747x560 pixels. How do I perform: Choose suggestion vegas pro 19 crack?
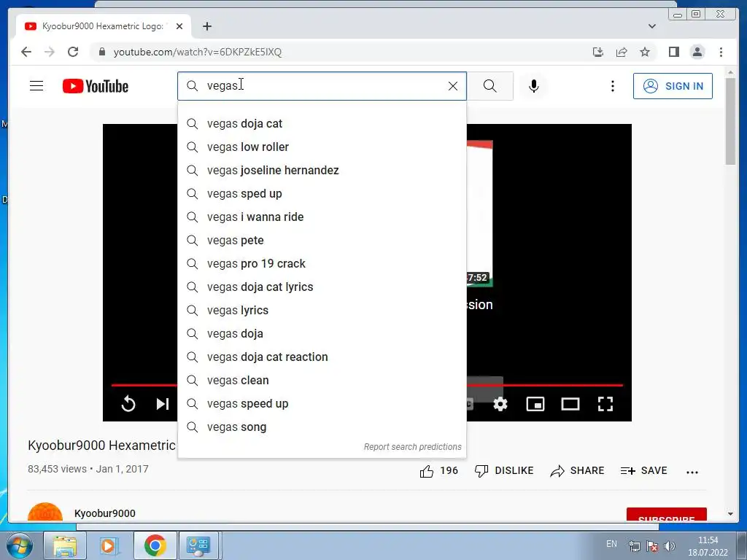click(x=322, y=264)
